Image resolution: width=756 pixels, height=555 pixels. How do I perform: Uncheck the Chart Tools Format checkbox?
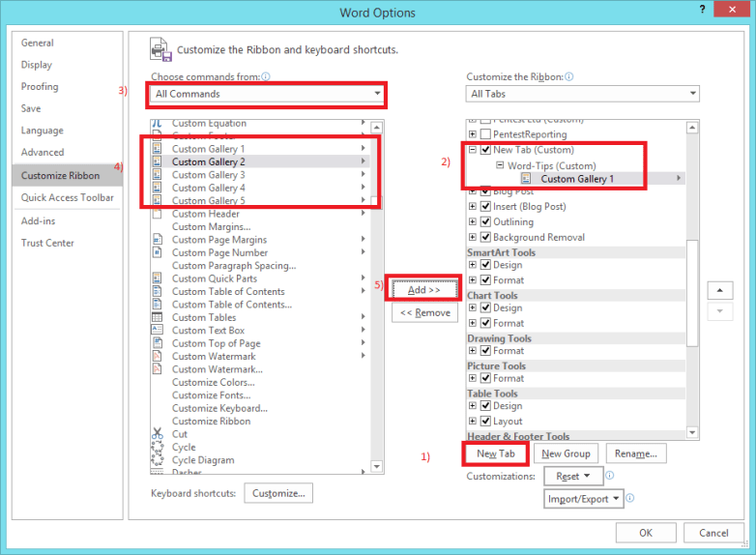tap(485, 323)
